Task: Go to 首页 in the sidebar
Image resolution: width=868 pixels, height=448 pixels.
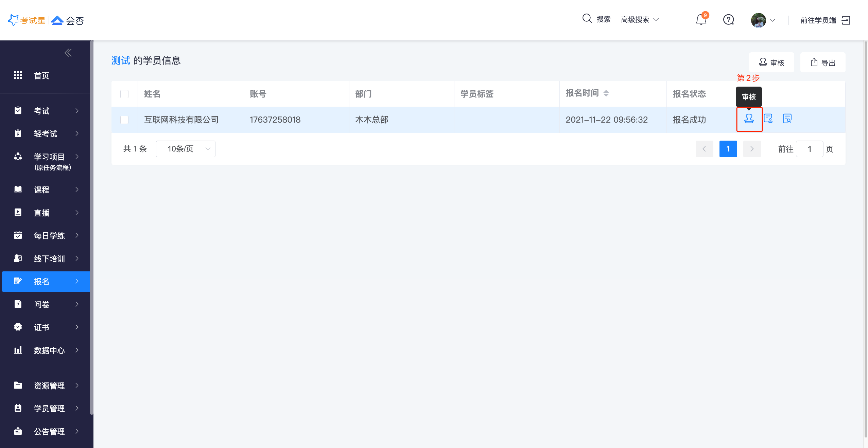Action: [41, 75]
